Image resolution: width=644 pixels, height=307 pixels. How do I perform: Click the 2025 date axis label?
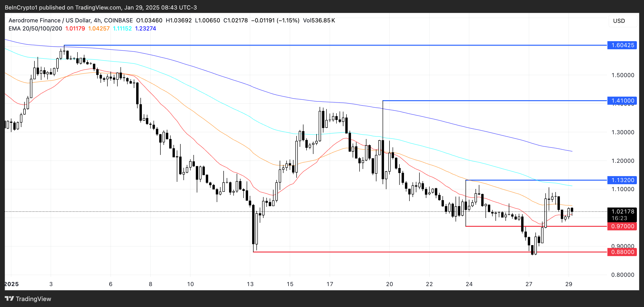coord(12,284)
